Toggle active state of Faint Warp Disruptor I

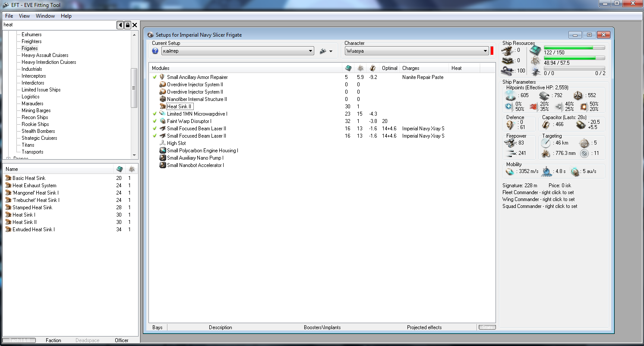point(155,121)
